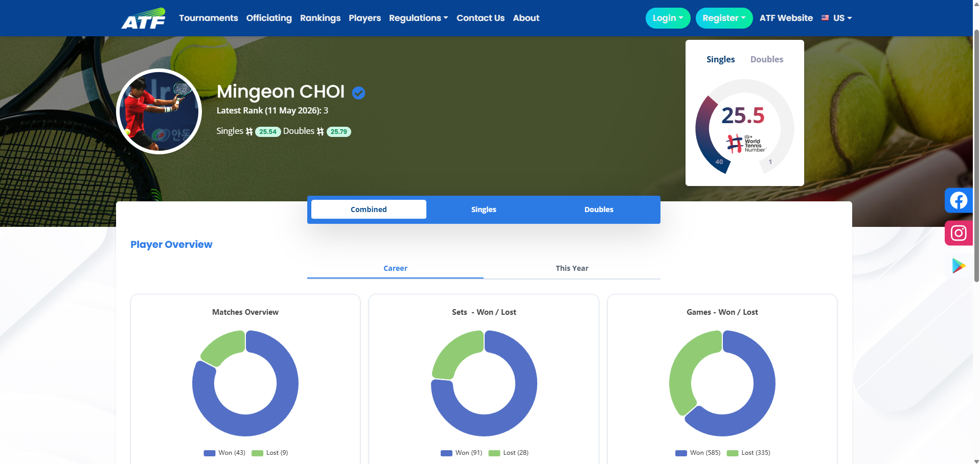Switch to This Year overview tab

click(572, 268)
